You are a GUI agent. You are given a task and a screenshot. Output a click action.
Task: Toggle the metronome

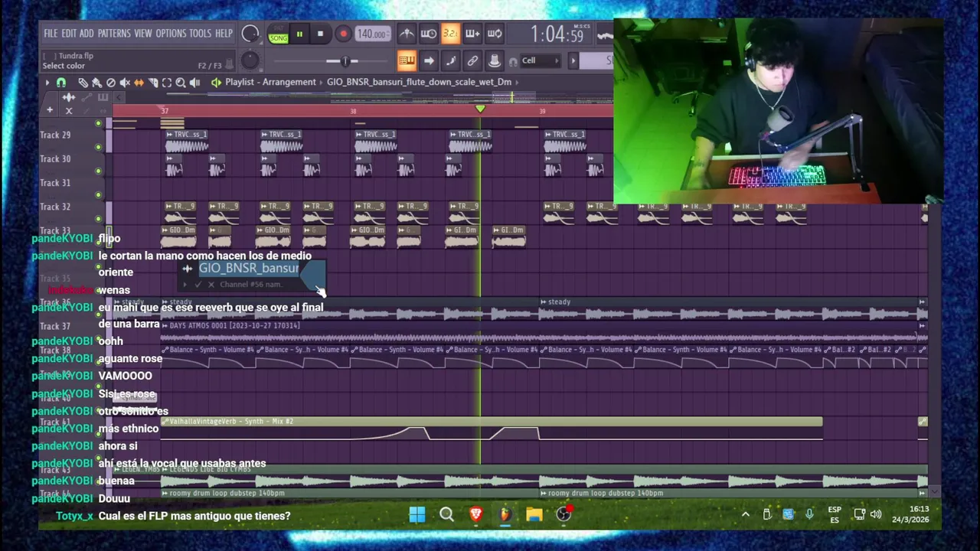pos(407,34)
